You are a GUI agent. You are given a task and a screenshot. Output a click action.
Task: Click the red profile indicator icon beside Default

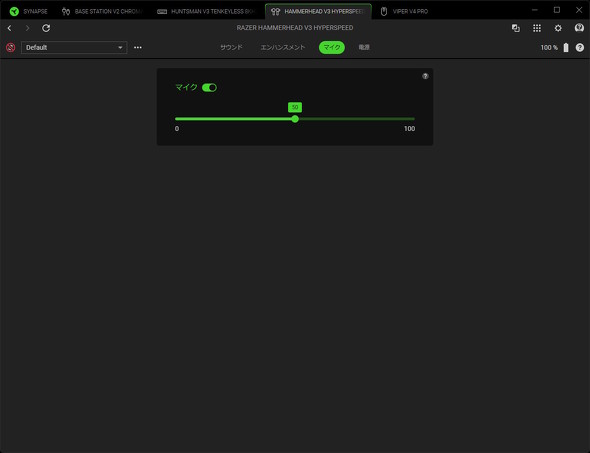(11, 47)
